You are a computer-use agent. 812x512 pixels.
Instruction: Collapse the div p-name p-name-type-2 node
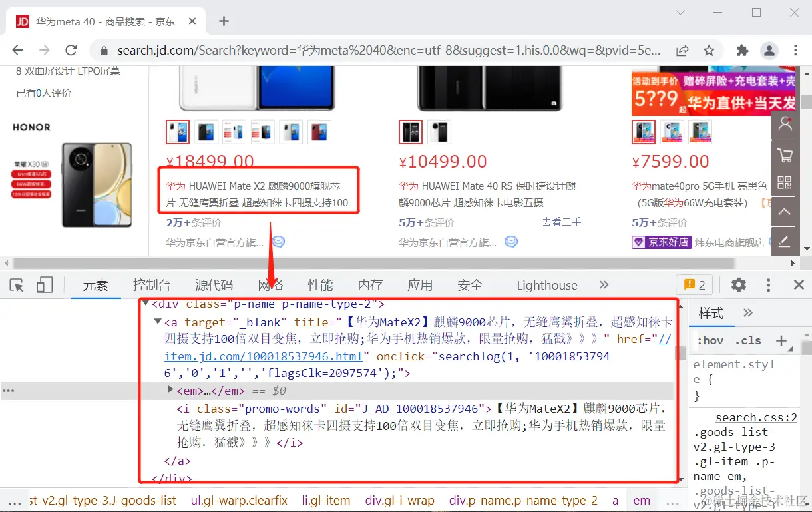click(146, 304)
